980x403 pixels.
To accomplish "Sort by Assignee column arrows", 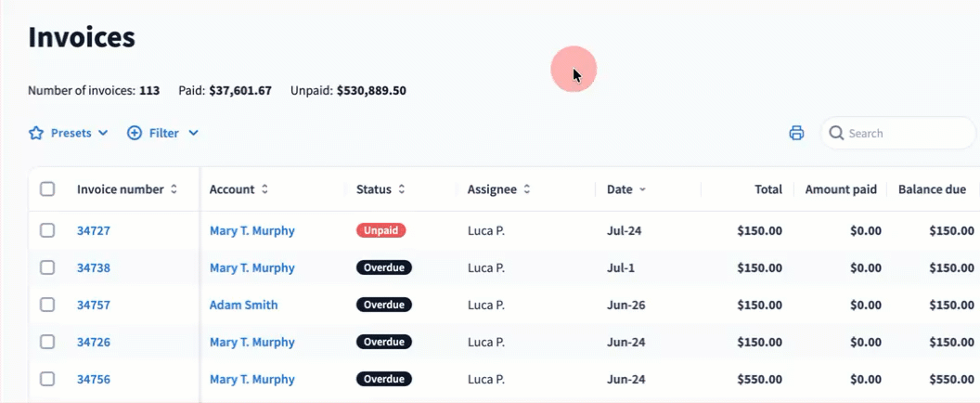I will click(x=527, y=189).
